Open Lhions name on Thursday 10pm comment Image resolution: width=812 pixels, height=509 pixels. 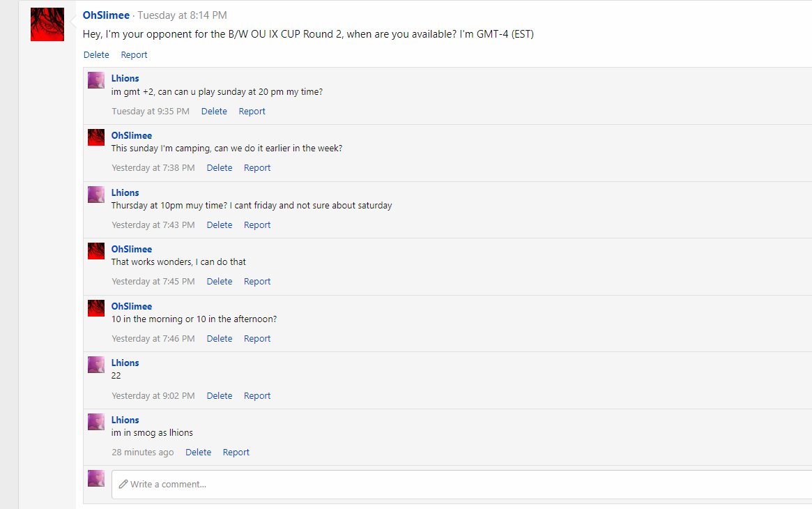point(125,192)
